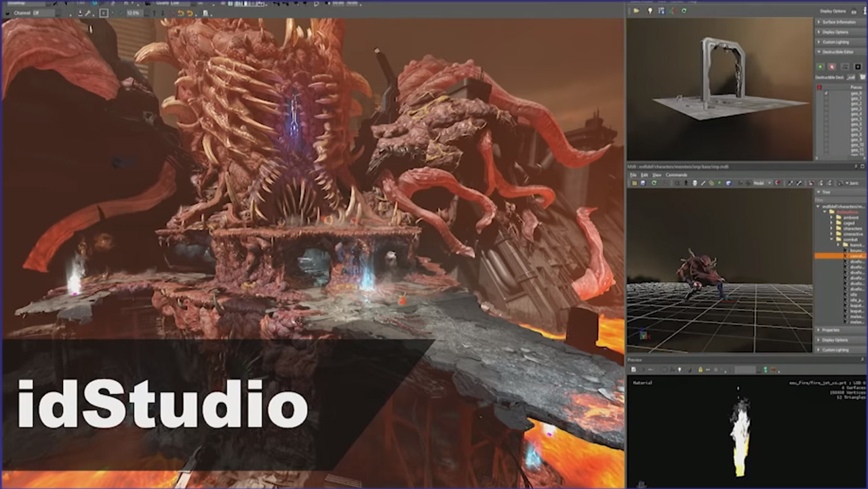This screenshot has width=868, height=489.
Task: Open the View menu in MD6 window
Action: tap(657, 175)
